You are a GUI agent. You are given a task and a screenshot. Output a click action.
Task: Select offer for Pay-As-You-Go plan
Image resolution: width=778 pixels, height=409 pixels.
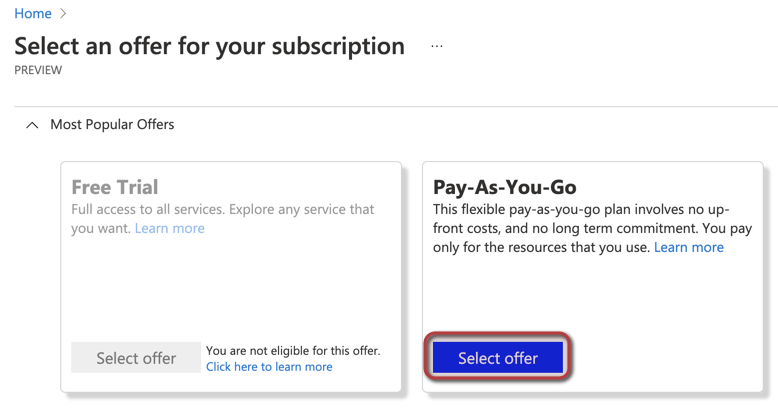point(498,358)
